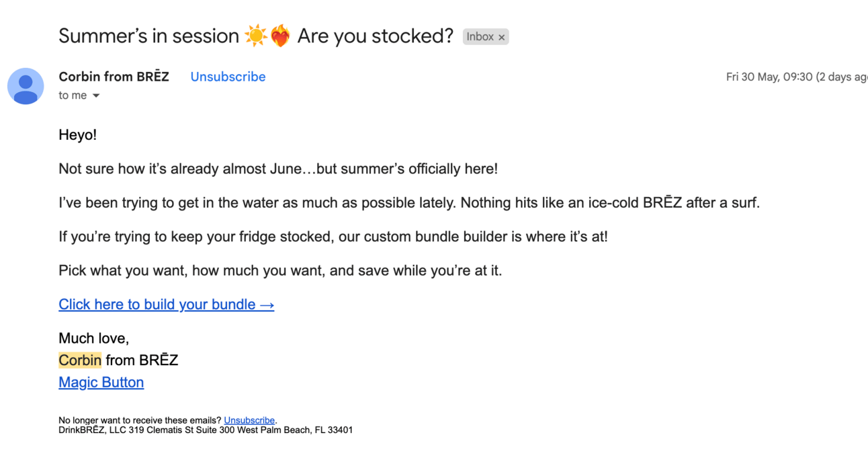Click sender name "Corbin from BRĒZ" in header
This screenshot has width=868, height=472.
point(114,77)
